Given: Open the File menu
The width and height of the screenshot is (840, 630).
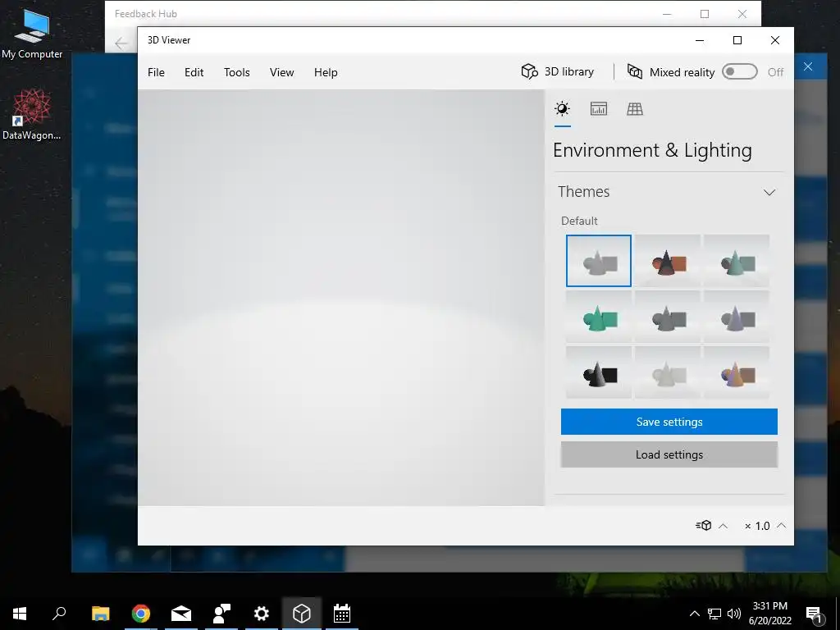Looking at the screenshot, I should coord(156,72).
